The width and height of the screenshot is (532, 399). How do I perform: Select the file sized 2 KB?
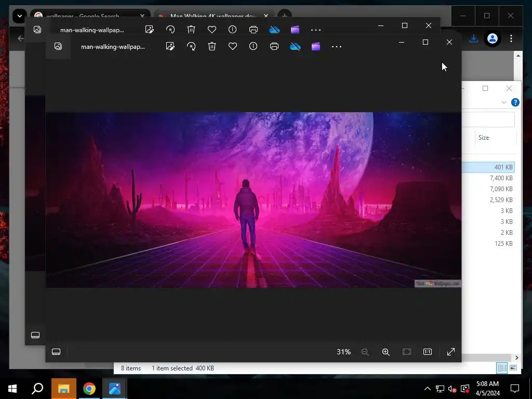point(488,232)
